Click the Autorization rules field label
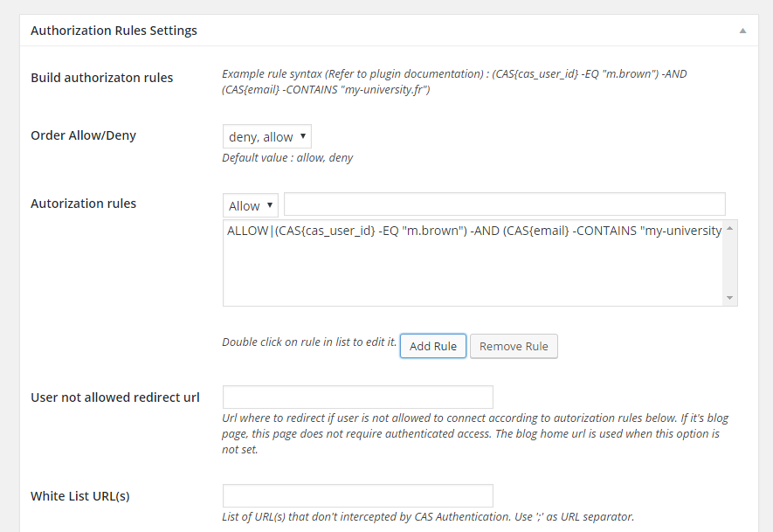The height and width of the screenshot is (532, 773). point(83,203)
